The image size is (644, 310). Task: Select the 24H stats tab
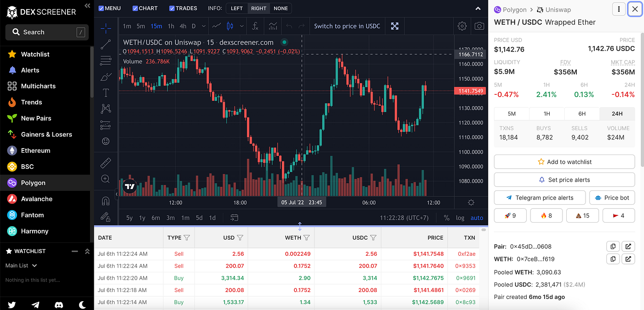617,114
